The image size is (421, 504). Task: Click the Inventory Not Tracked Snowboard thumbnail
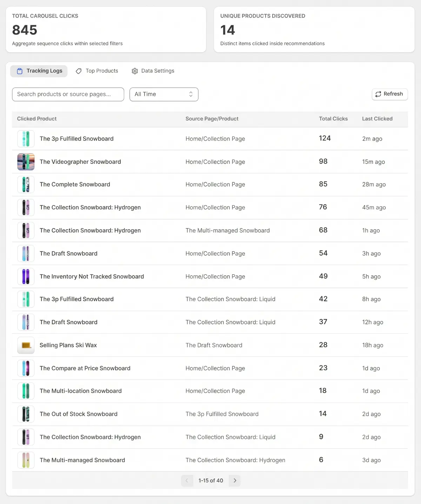[x=26, y=276]
